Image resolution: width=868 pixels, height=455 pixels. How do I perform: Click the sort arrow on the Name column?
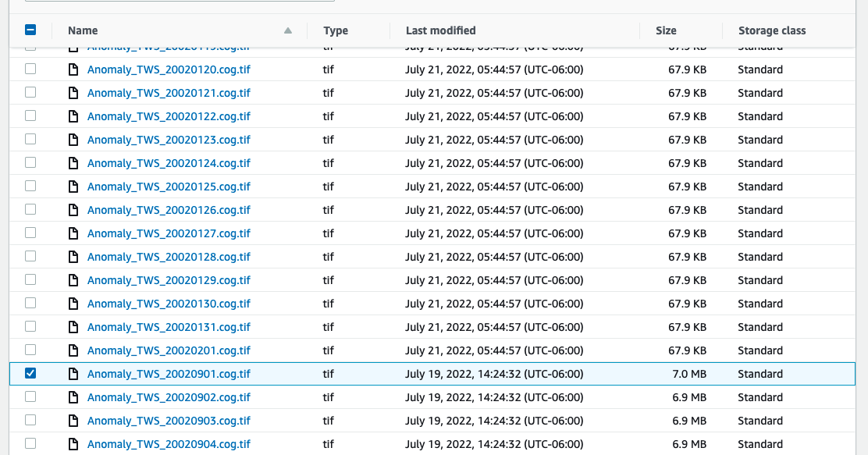tap(287, 30)
